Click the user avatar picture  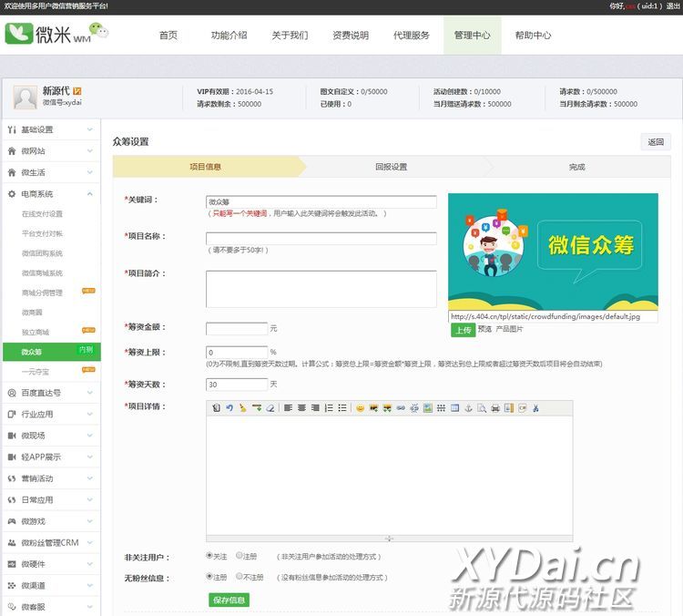pyautogui.click(x=25, y=97)
